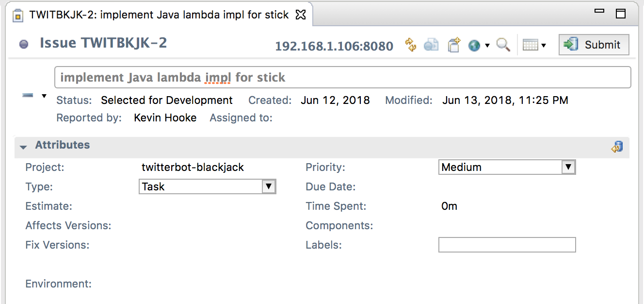Open issue with the web browser globe icon
The height and width of the screenshot is (304, 644).
[x=474, y=45]
